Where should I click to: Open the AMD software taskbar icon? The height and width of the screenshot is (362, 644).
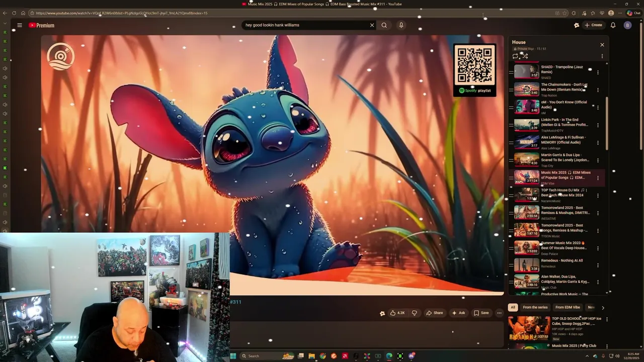345,356
